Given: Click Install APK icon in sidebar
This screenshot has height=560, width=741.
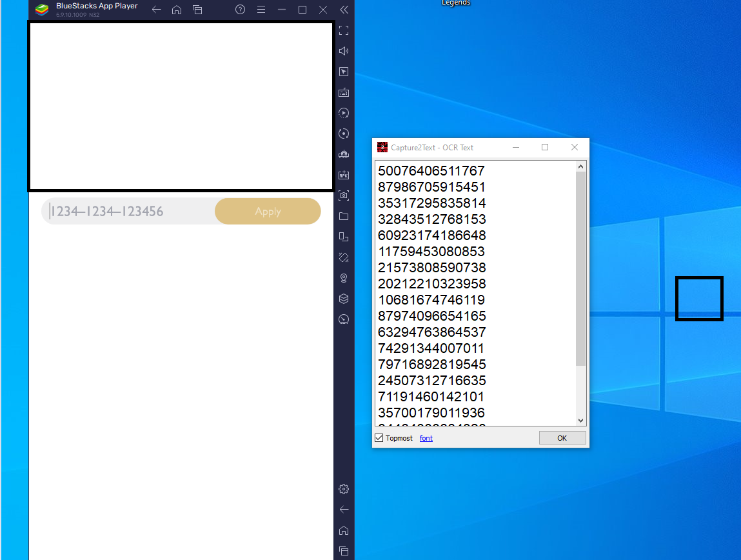Looking at the screenshot, I should tap(344, 175).
